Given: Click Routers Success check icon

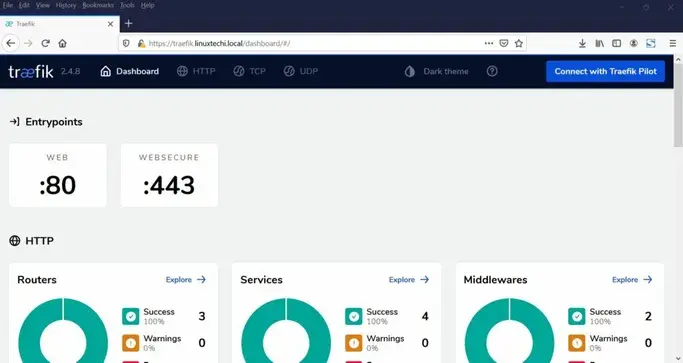Looking at the screenshot, I should coord(130,316).
